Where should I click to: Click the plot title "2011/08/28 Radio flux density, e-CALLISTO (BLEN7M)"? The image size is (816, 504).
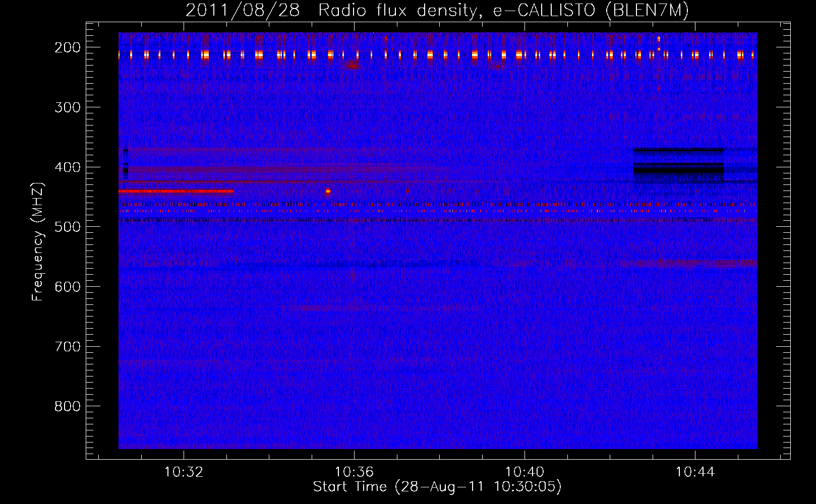(437, 10)
